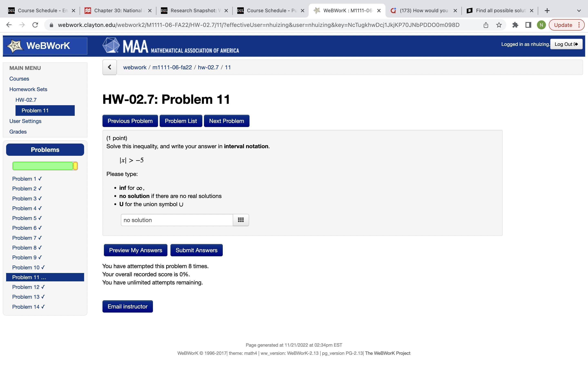This screenshot has width=588, height=367.
Task: Click the answer input field
Action: click(x=177, y=220)
